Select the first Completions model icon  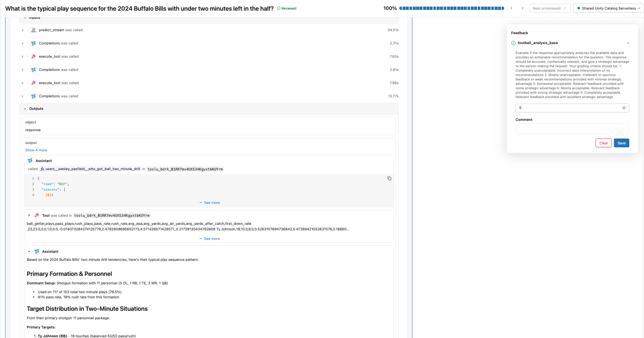coord(33,43)
